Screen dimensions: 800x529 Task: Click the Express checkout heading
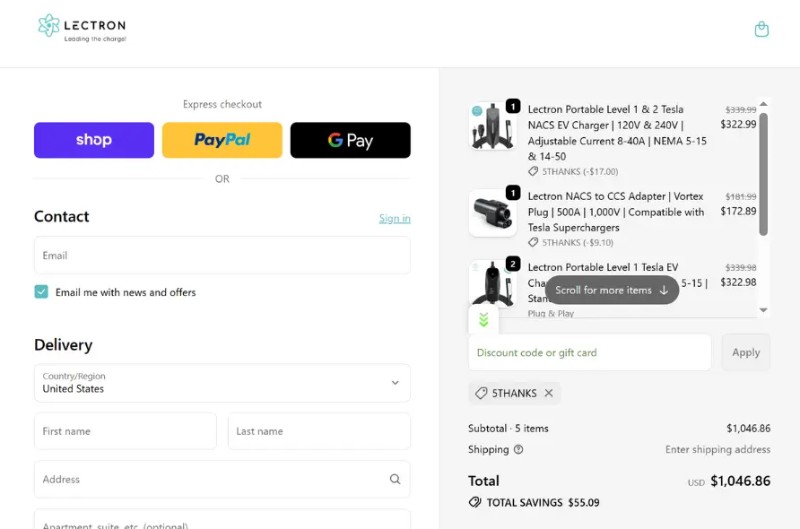[222, 104]
